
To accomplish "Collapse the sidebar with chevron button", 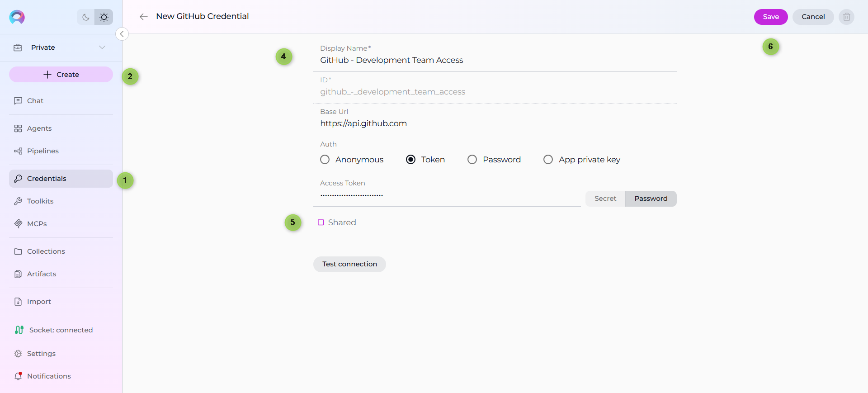I will 122,34.
